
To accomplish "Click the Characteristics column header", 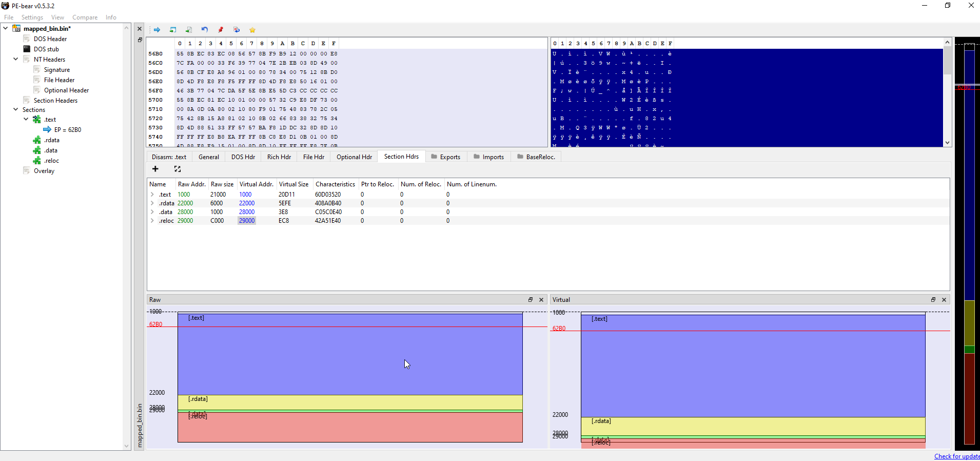I will (335, 184).
